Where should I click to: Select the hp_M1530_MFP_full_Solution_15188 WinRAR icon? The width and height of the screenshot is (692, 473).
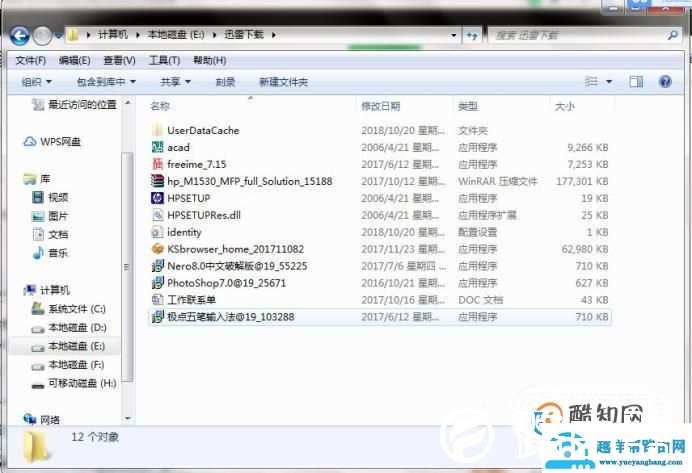(157, 181)
